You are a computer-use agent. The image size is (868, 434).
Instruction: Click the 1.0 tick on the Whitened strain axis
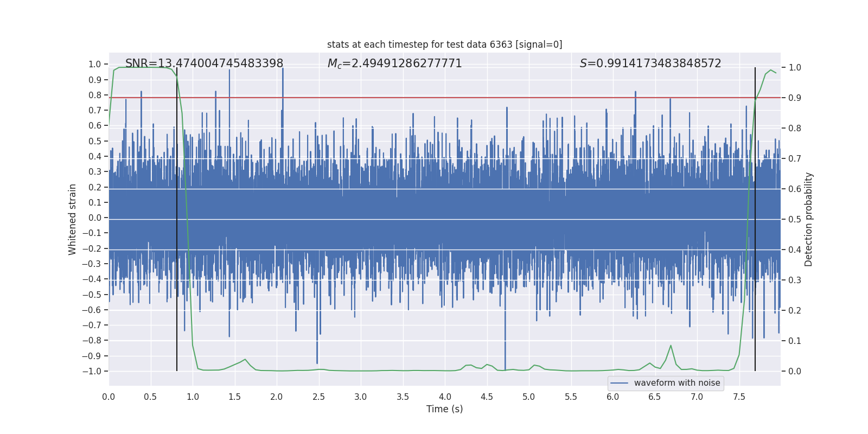95,64
